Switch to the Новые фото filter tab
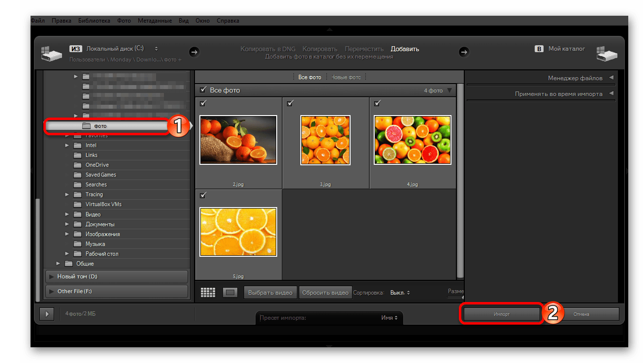Viewport: 644px width, 363px height. [x=346, y=77]
